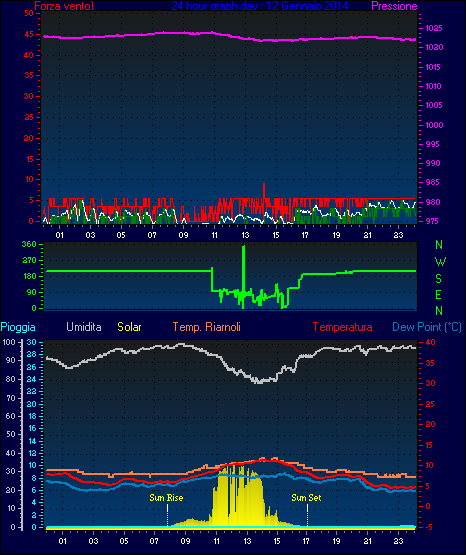Click hour label 23 under the bottom graph

pos(399,541)
